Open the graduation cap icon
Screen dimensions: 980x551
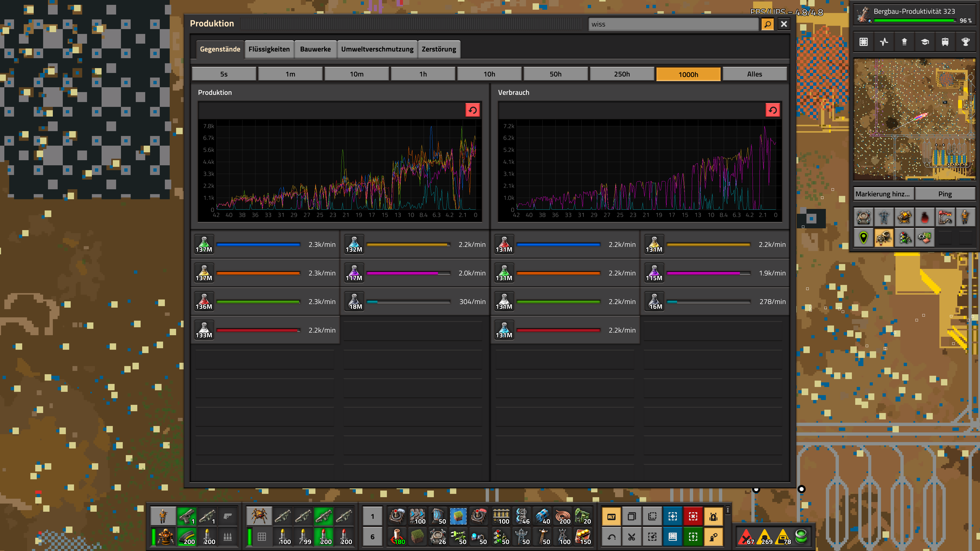coord(925,42)
